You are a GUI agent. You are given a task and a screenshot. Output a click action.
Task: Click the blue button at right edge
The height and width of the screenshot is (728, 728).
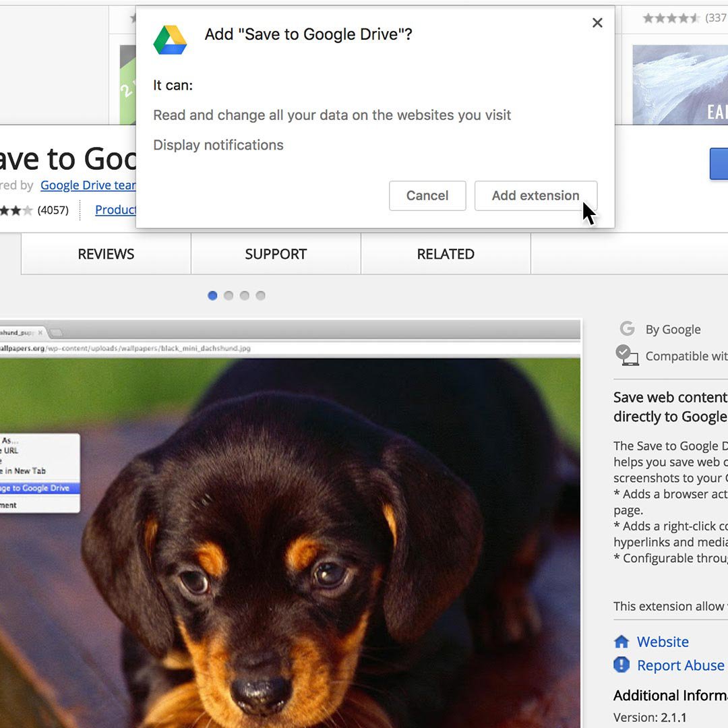(x=719, y=163)
